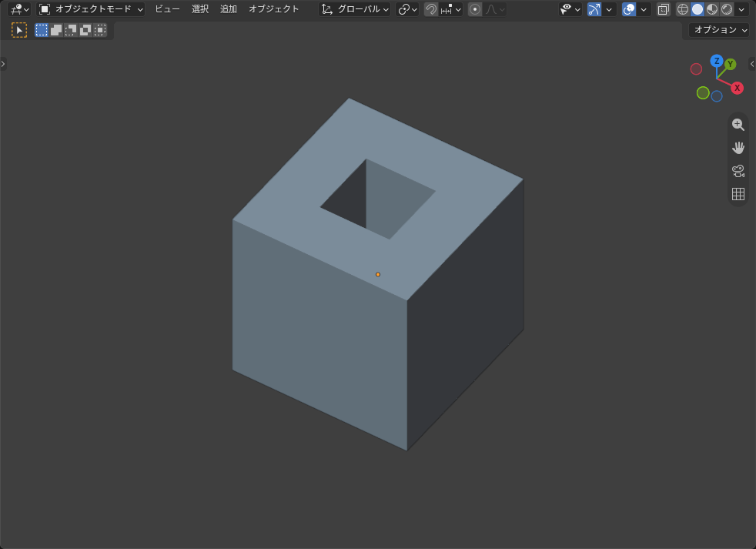The height and width of the screenshot is (549, 756).
Task: Click the blue Z axis on gizmo
Action: (x=717, y=61)
